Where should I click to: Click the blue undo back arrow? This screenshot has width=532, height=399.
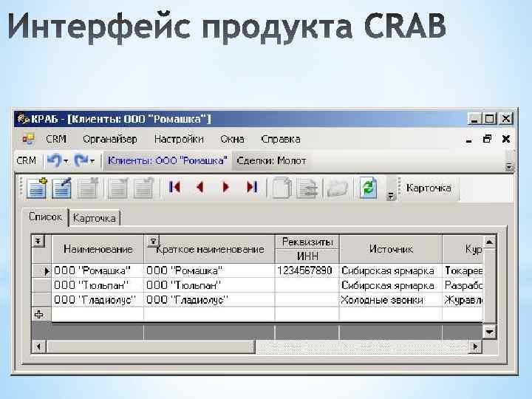(54, 160)
